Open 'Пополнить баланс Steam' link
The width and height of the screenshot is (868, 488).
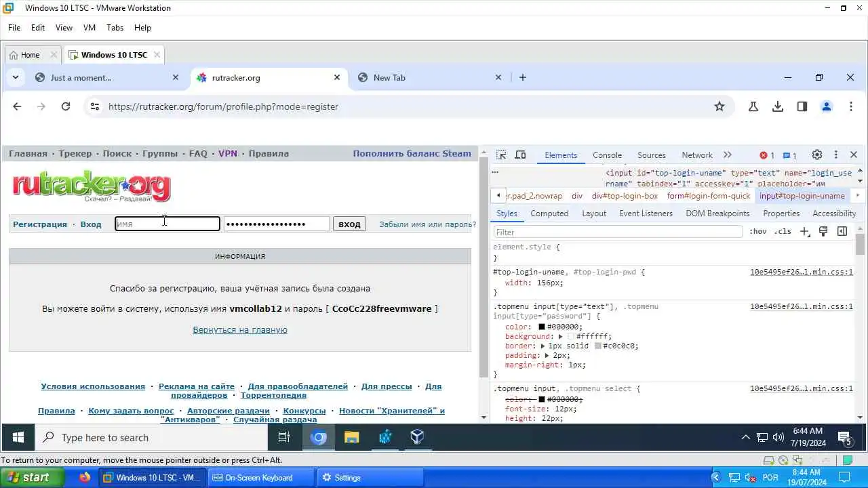pyautogui.click(x=412, y=154)
